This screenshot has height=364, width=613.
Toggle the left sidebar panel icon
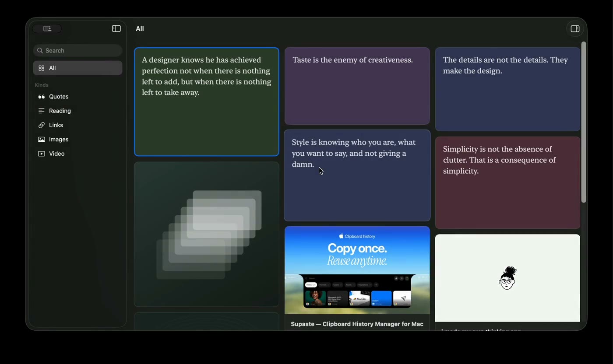pos(116,29)
